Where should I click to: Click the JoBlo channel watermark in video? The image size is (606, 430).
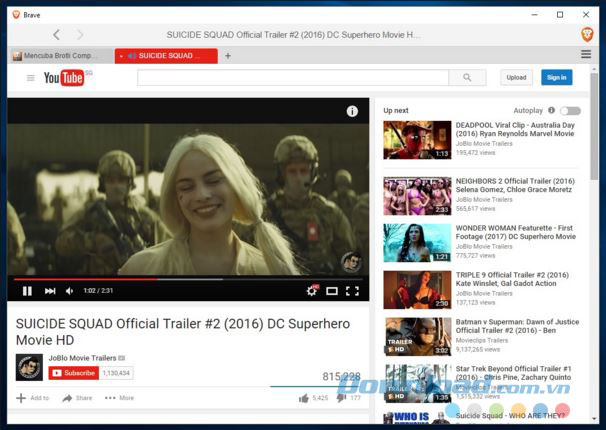click(351, 262)
